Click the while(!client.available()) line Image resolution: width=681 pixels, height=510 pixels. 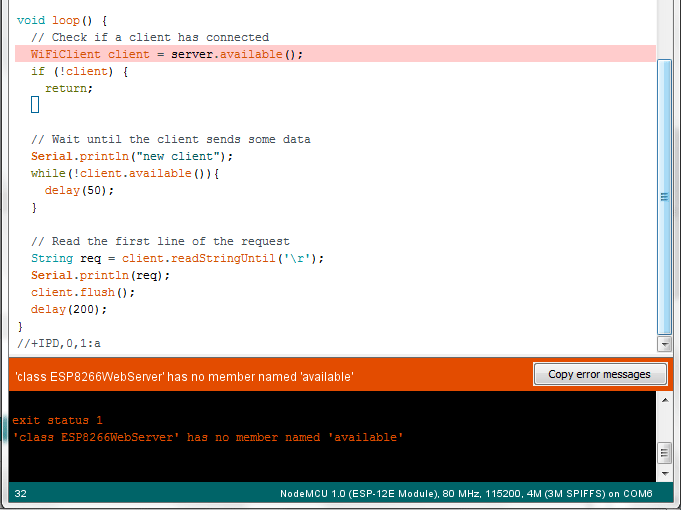124,173
